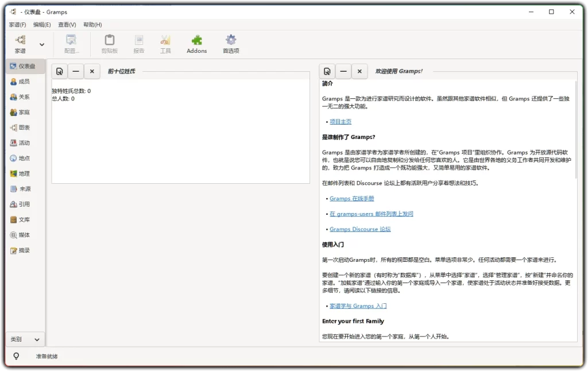Open the 家谱 toolbar dropdown arrow
The height and width of the screenshot is (371, 588).
pos(41,44)
